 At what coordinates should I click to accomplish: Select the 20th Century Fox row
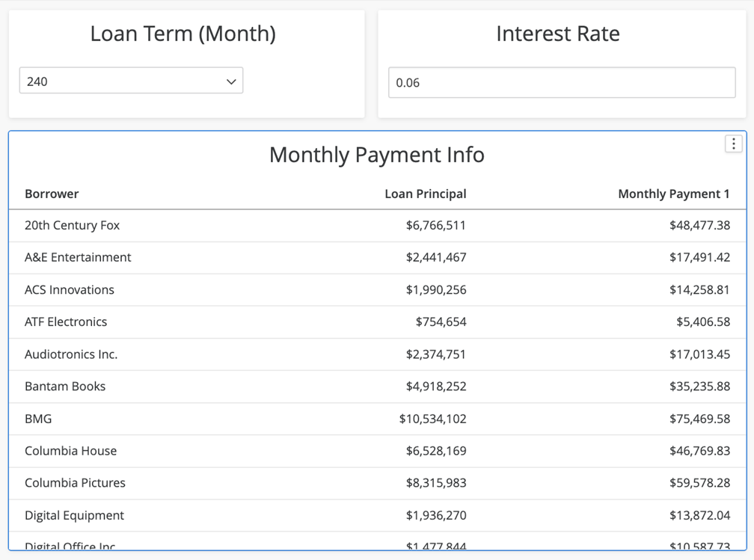click(72, 225)
